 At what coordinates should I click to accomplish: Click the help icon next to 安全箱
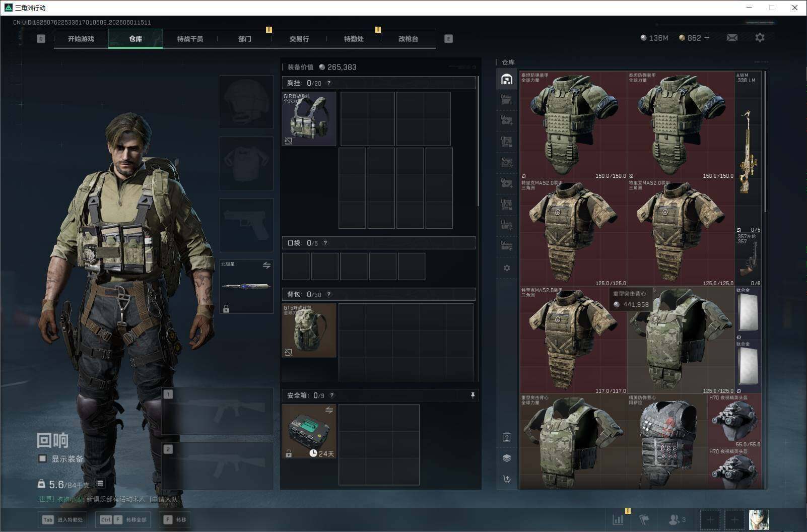click(x=331, y=395)
